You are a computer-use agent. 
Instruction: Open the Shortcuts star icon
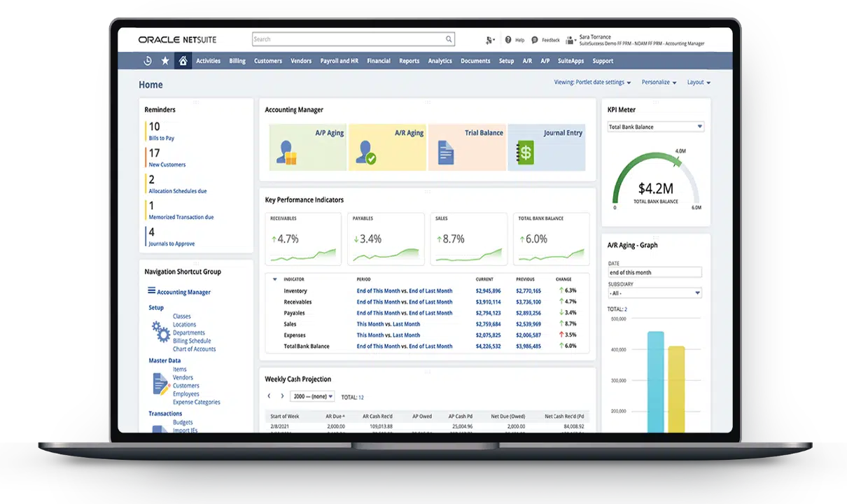[x=165, y=61]
